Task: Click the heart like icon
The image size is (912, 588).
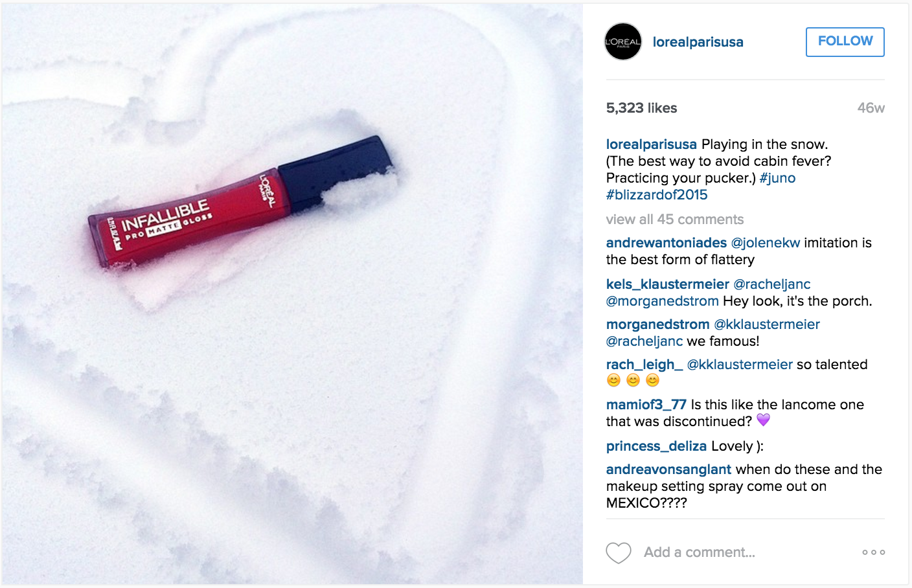Action: tap(619, 552)
